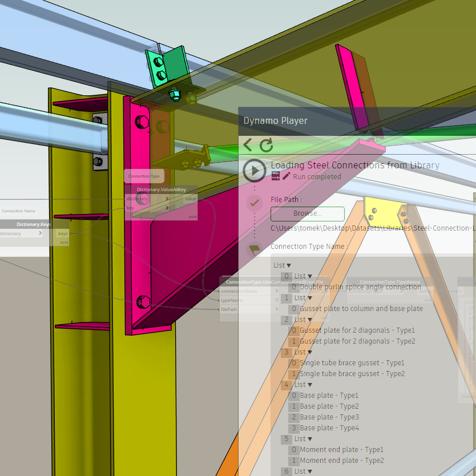Select the Dictionary.Keys node header
The image size is (476, 476).
(34, 224)
